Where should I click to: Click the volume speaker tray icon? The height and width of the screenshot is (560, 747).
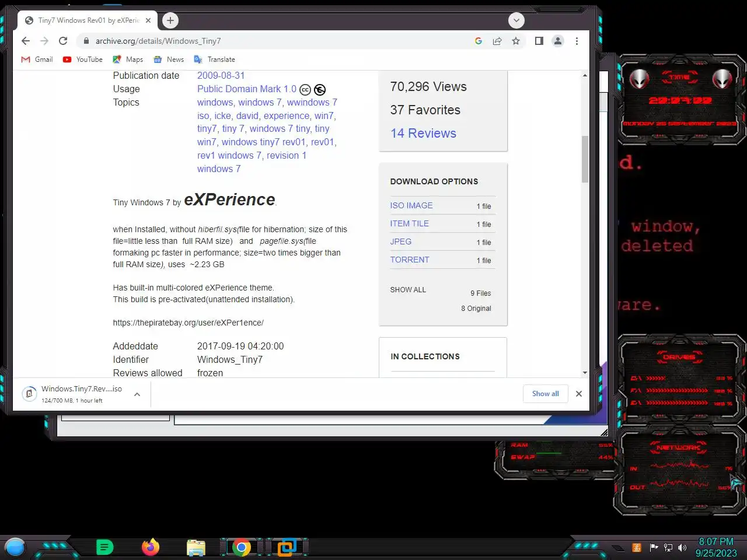tap(682, 548)
